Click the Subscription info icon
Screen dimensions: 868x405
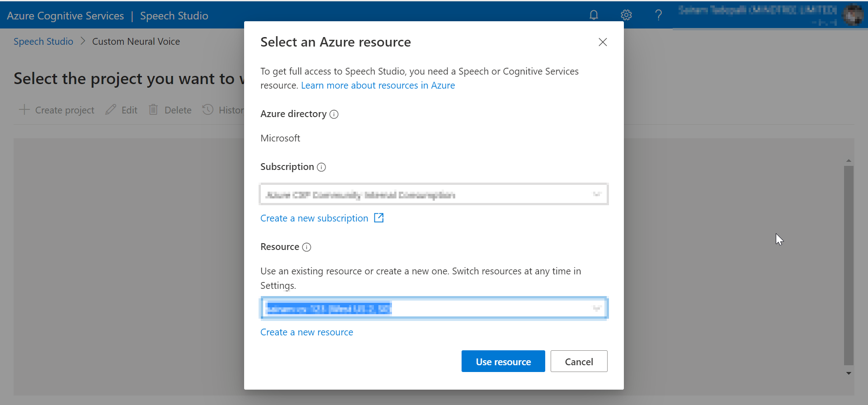click(x=321, y=167)
